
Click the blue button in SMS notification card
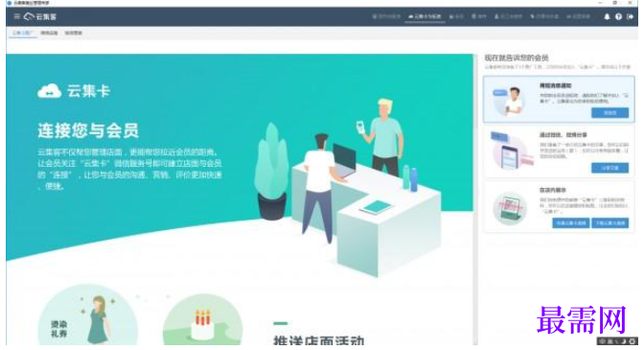pyautogui.click(x=609, y=112)
